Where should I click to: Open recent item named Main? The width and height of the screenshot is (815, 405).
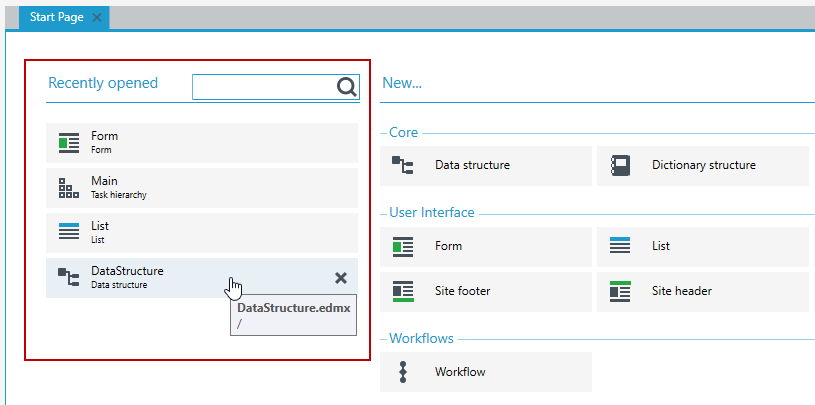[x=202, y=188]
